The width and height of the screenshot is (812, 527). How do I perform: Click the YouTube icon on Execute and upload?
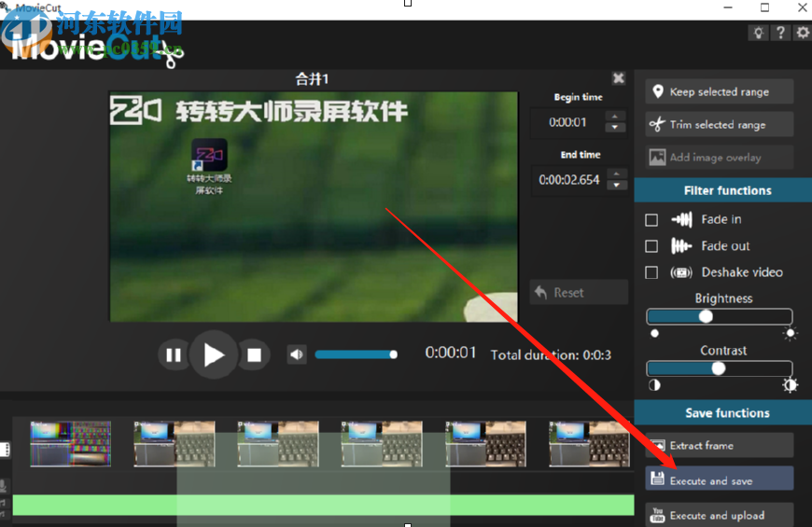[657, 515]
